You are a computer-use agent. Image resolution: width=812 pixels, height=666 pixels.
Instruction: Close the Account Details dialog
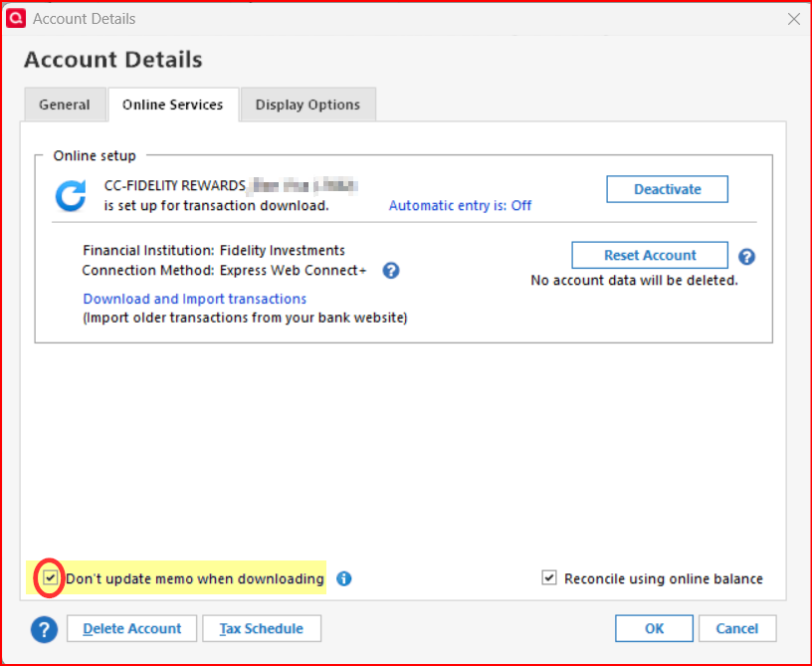pos(793,19)
